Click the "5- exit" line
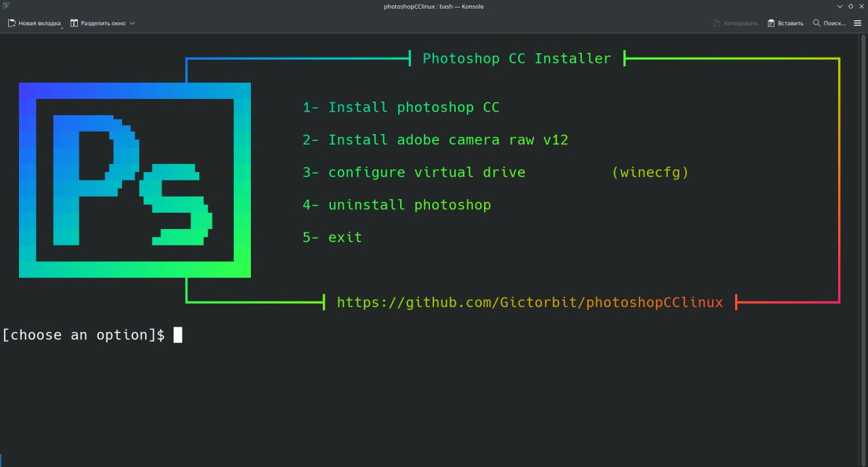The width and height of the screenshot is (868, 467). pyautogui.click(x=332, y=237)
